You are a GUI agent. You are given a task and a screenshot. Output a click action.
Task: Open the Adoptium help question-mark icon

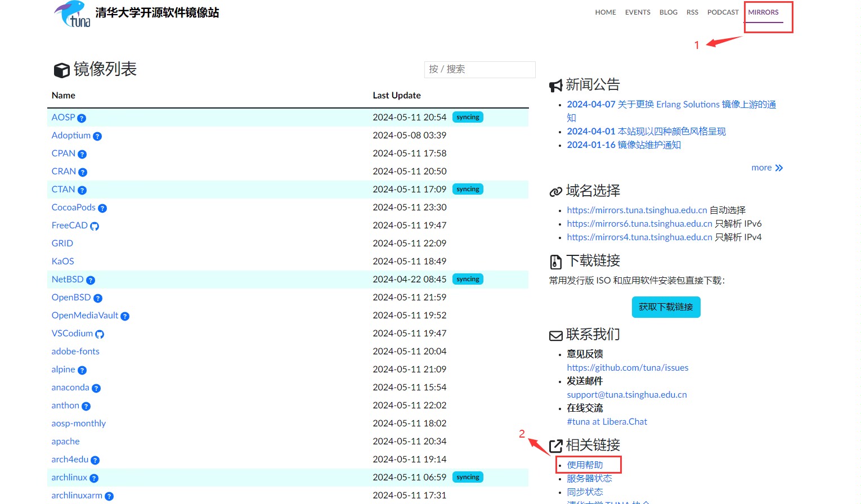click(97, 136)
